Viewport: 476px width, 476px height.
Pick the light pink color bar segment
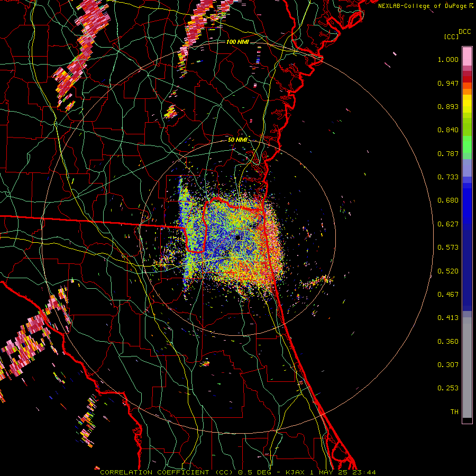click(467, 56)
